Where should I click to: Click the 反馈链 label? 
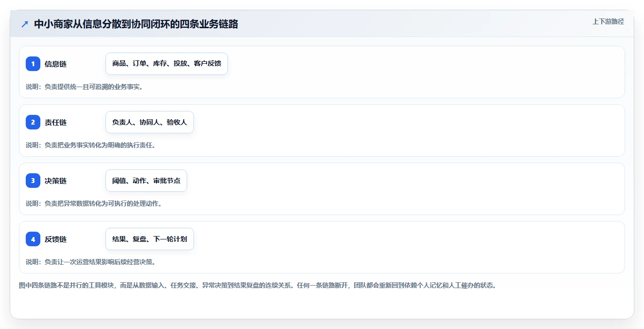pyautogui.click(x=55, y=239)
